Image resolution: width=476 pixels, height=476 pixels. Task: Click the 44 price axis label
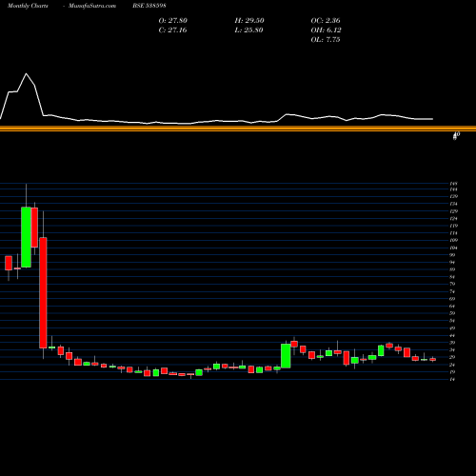click(x=452, y=336)
